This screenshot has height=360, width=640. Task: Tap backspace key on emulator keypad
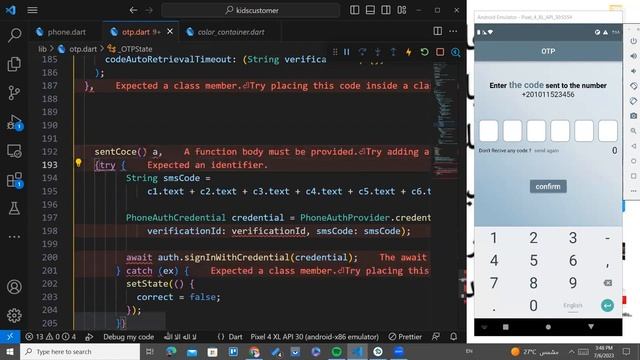click(607, 283)
